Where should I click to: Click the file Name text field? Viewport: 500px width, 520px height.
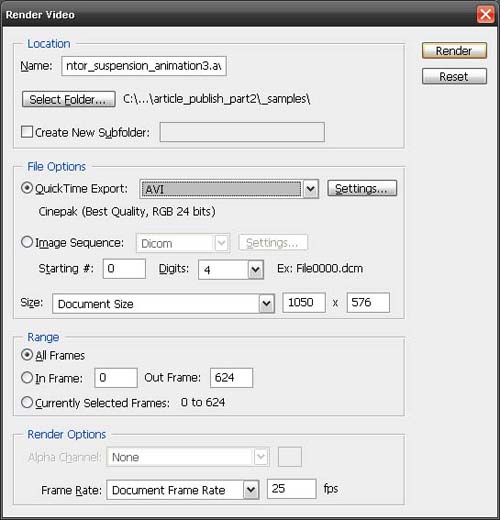(x=144, y=66)
